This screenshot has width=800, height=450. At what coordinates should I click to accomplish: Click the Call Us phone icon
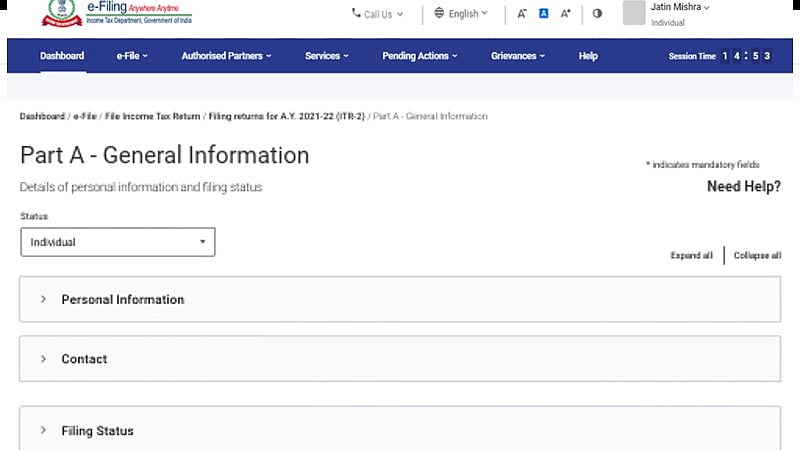pyautogui.click(x=357, y=14)
